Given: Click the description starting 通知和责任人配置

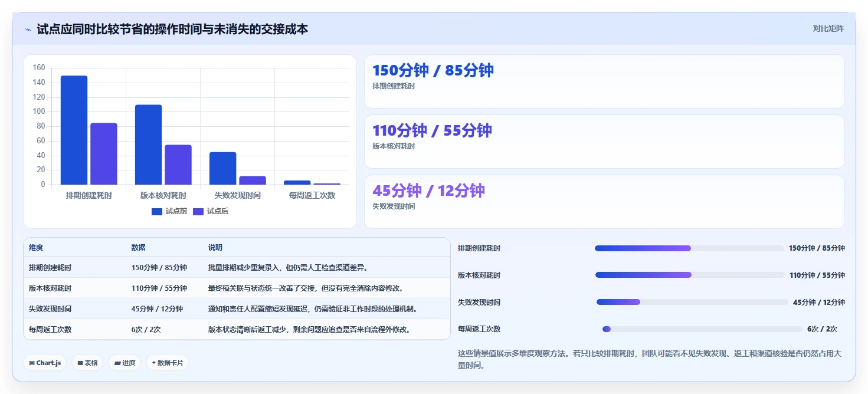Looking at the screenshot, I should (313, 309).
